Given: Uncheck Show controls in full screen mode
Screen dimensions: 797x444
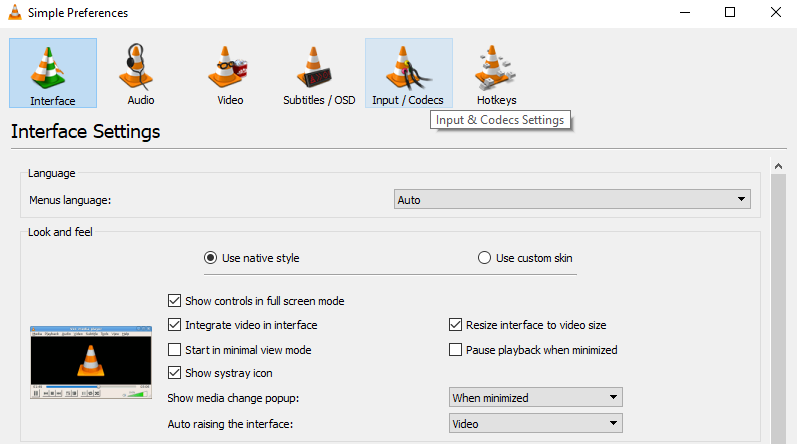Looking at the screenshot, I should tap(174, 301).
